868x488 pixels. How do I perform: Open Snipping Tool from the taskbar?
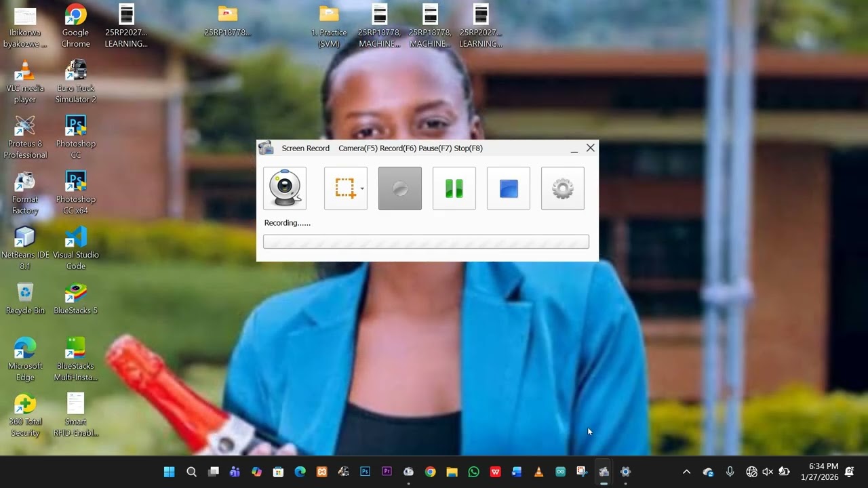(582, 472)
